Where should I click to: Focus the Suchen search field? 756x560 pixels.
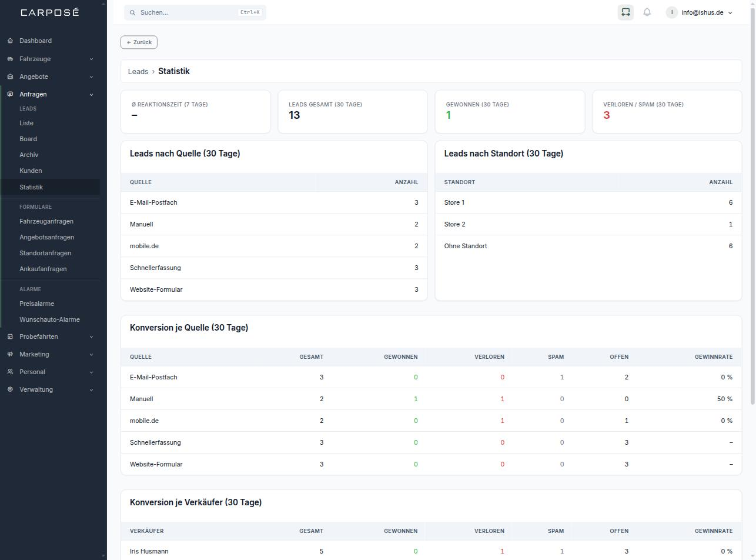click(x=195, y=12)
